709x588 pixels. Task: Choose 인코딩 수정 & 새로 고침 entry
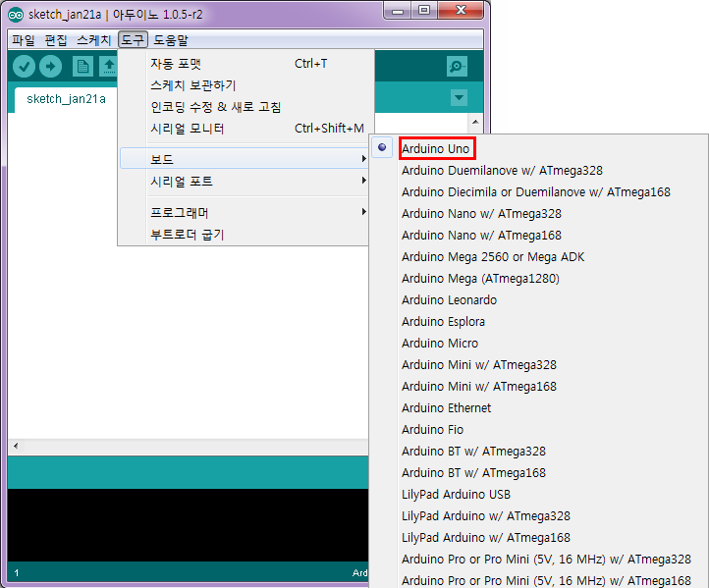(x=245, y=107)
